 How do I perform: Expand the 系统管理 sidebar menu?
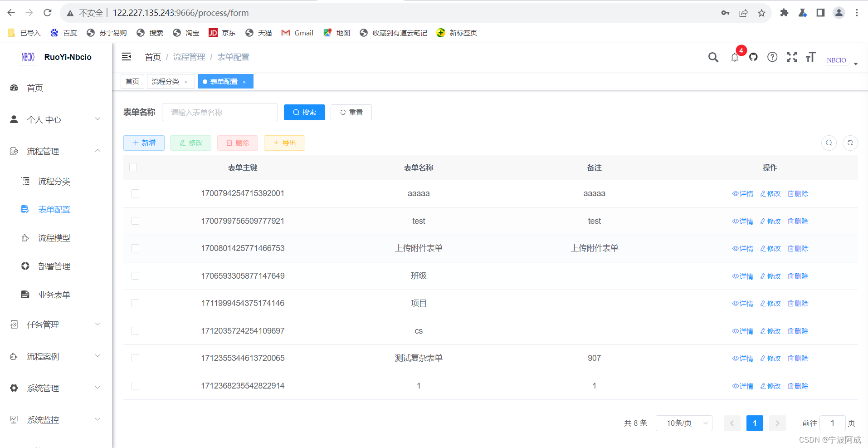click(56, 388)
